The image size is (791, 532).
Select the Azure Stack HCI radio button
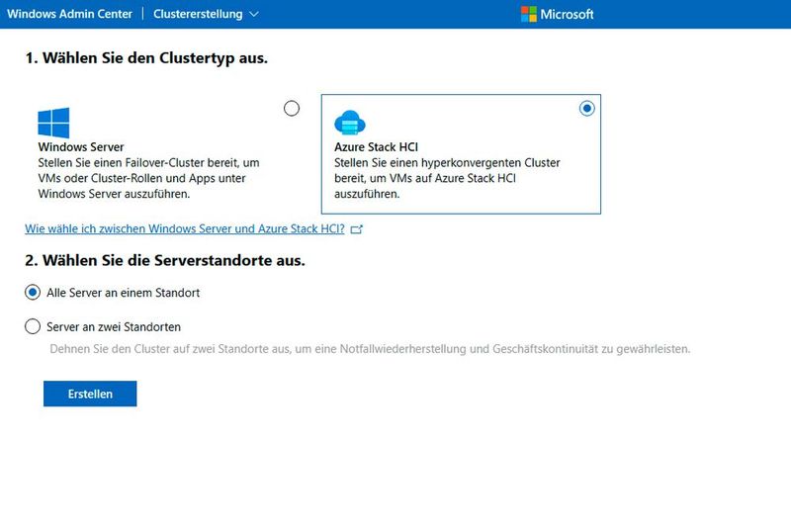[586, 108]
